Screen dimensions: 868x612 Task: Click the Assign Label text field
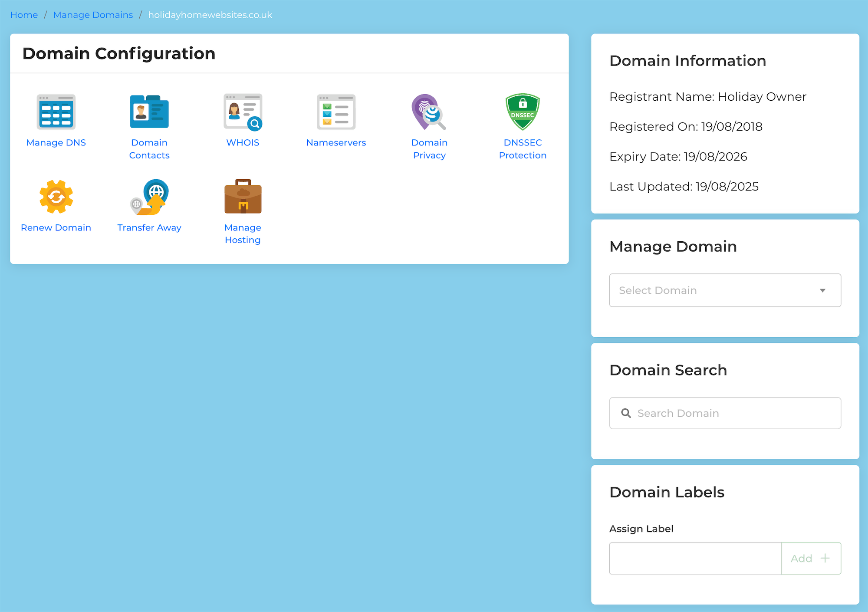point(695,558)
